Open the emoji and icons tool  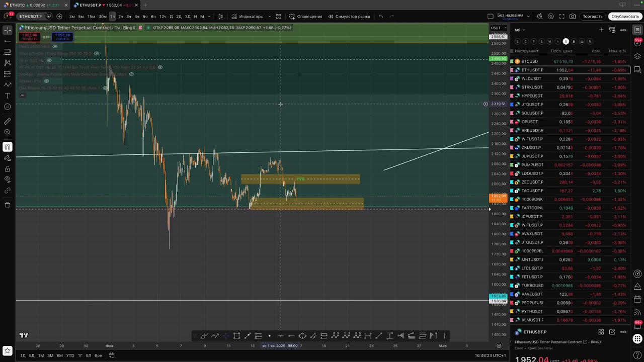point(8,107)
